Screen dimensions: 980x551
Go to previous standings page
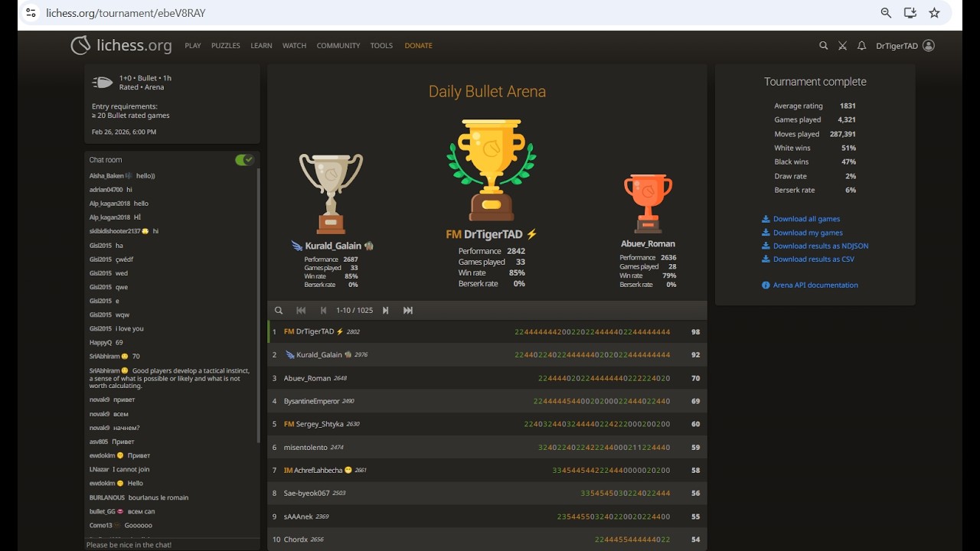pyautogui.click(x=323, y=311)
